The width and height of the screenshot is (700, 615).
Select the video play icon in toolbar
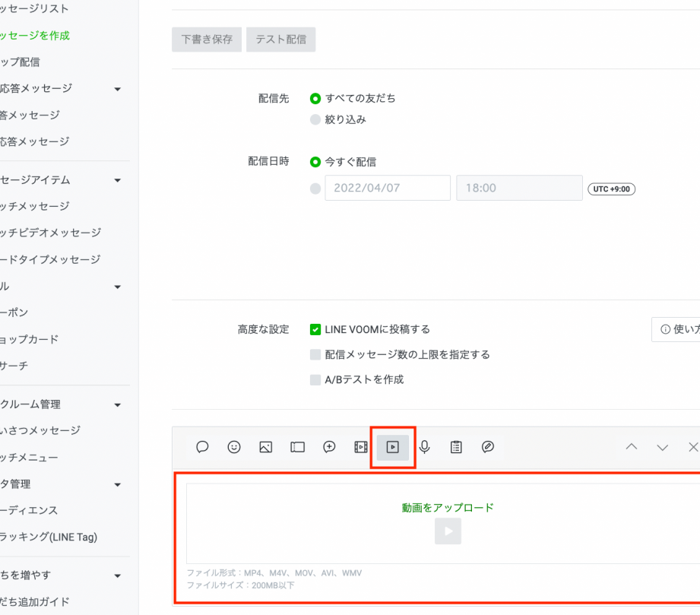point(393,447)
